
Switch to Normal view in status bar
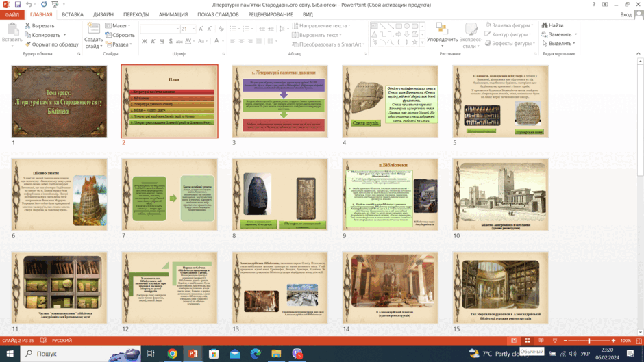(x=514, y=341)
